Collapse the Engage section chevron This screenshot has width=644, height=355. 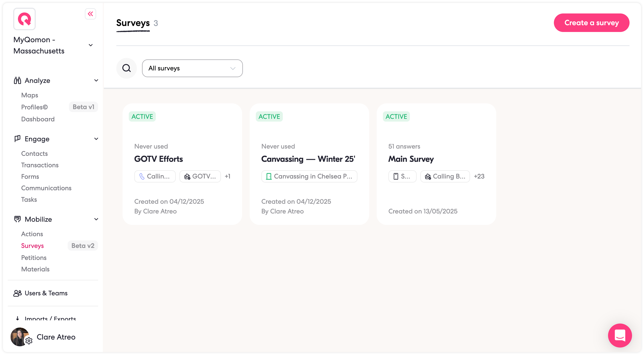96,139
